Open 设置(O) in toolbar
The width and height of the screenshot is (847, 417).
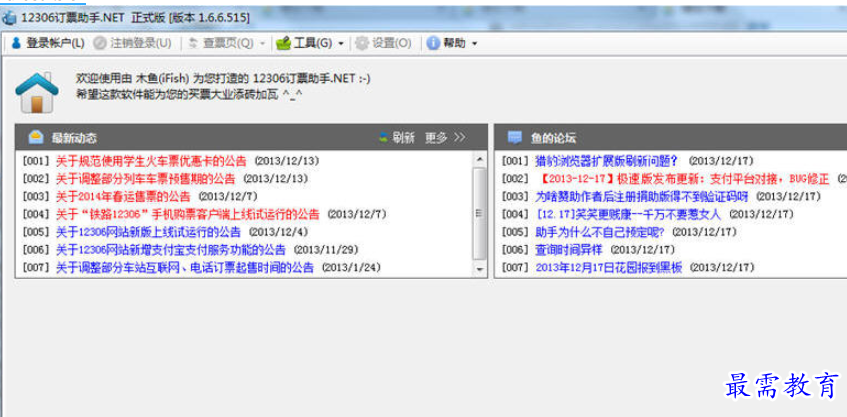(392, 44)
